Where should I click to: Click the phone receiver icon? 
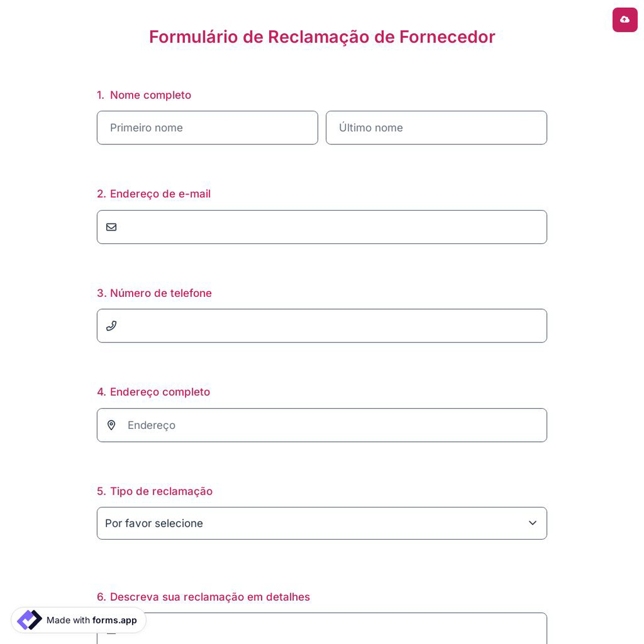click(x=111, y=326)
